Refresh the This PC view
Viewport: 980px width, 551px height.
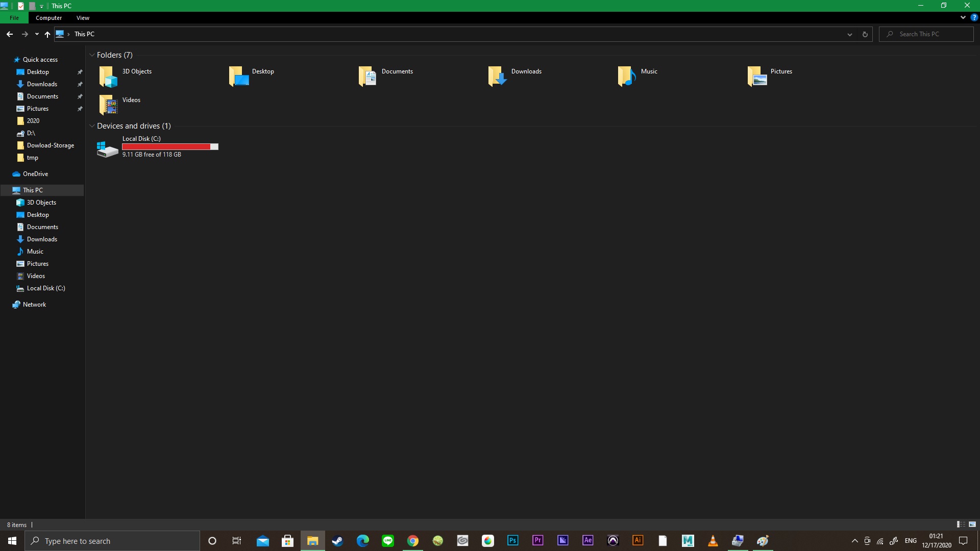(865, 34)
